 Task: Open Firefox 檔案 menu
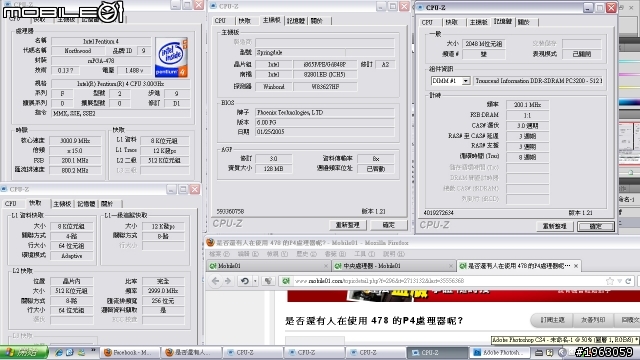pos(220,254)
